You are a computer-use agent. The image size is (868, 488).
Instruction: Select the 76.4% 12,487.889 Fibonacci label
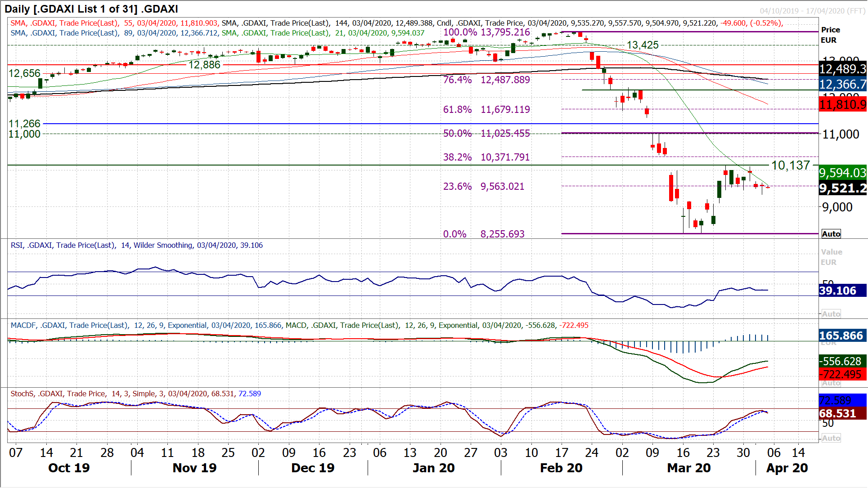(x=486, y=80)
